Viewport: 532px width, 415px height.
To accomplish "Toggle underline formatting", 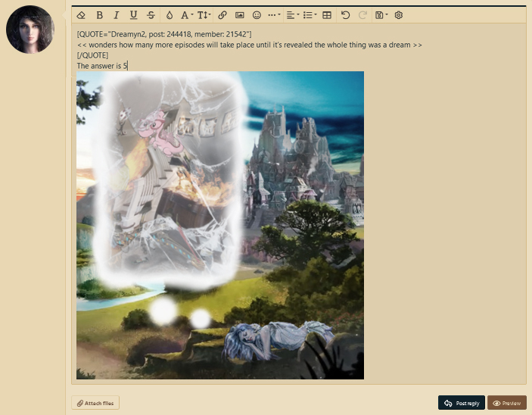I will click(133, 15).
